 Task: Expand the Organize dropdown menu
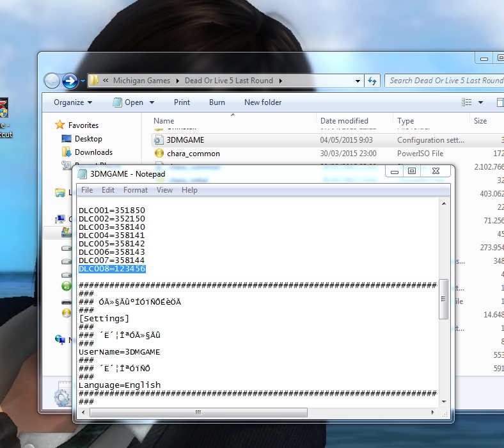tap(73, 102)
